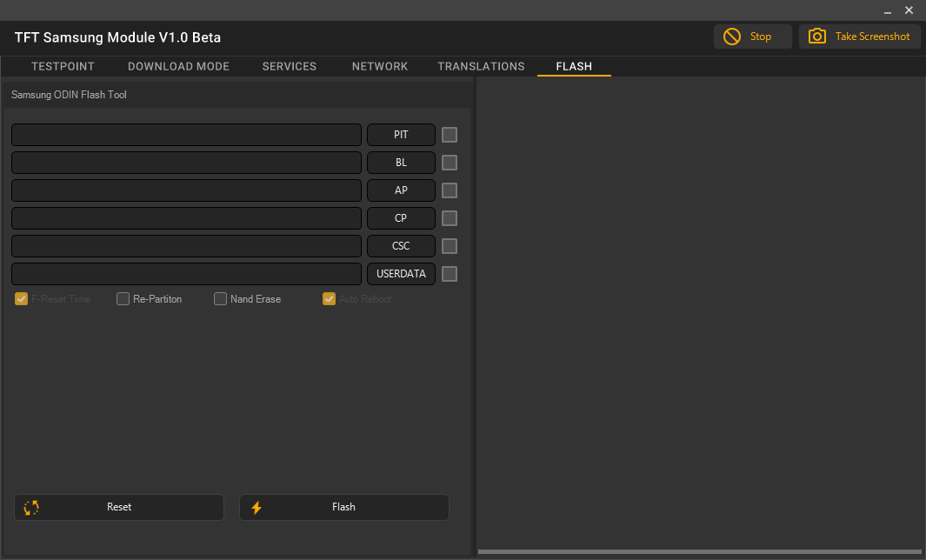This screenshot has height=560, width=926.
Task: Click inside the CP file path field
Action: point(186,218)
